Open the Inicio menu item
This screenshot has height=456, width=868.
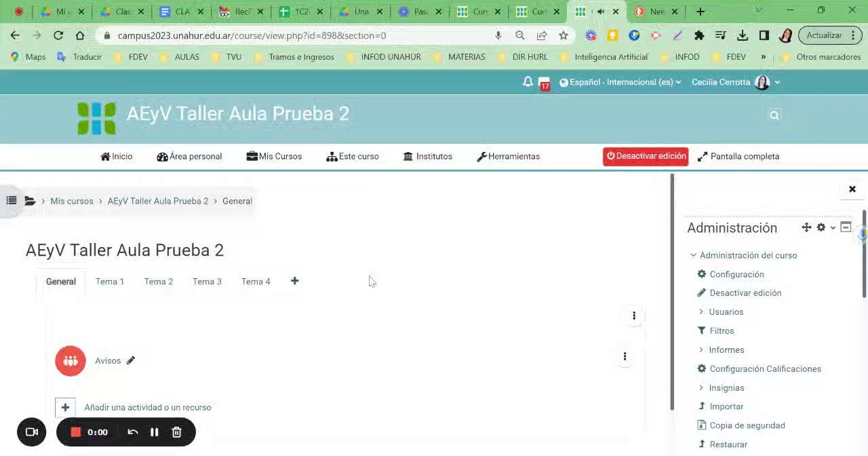117,156
